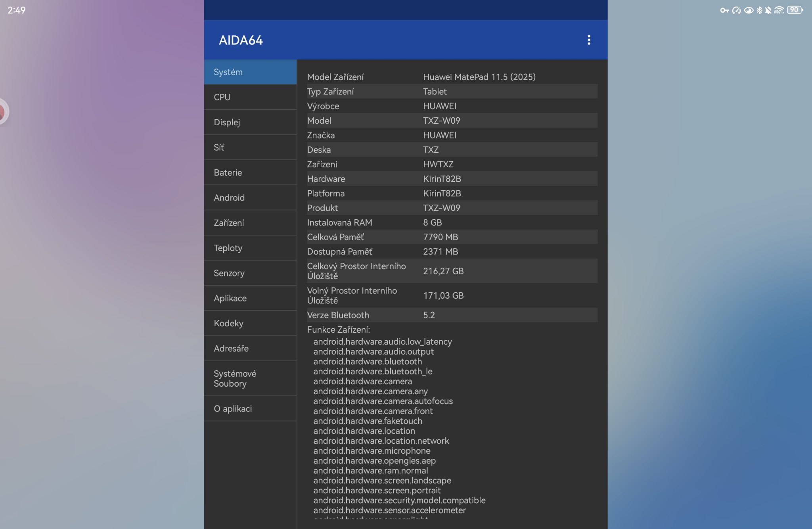Open Systémové Soubory section
This screenshot has width=812, height=529.
click(x=250, y=378)
